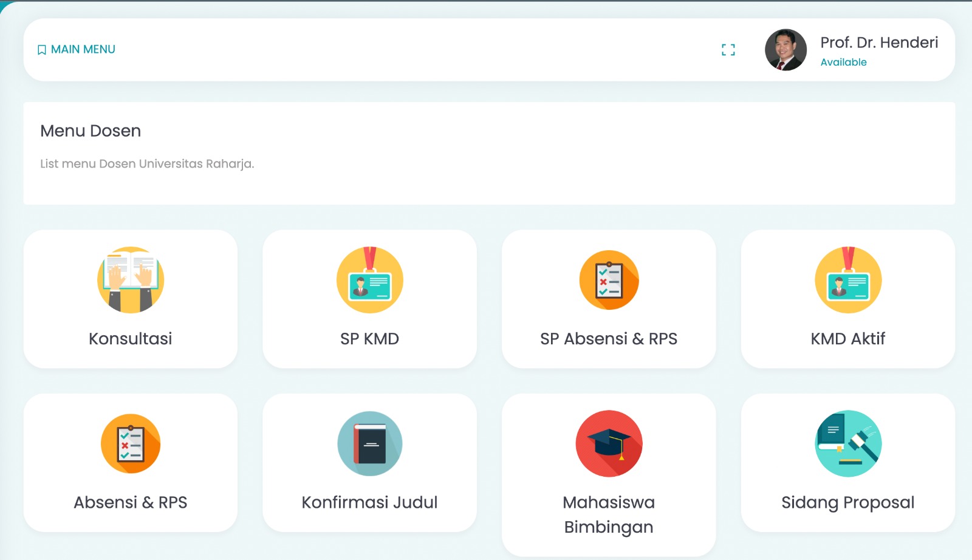Select the KMD Aktif badge icon
972x560 pixels.
tap(848, 280)
